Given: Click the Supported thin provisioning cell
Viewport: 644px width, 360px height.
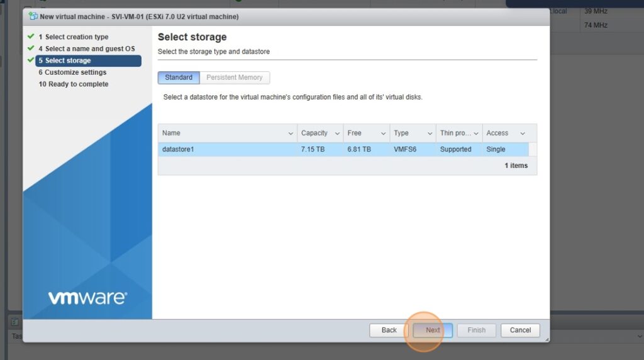Looking at the screenshot, I should click(x=455, y=149).
